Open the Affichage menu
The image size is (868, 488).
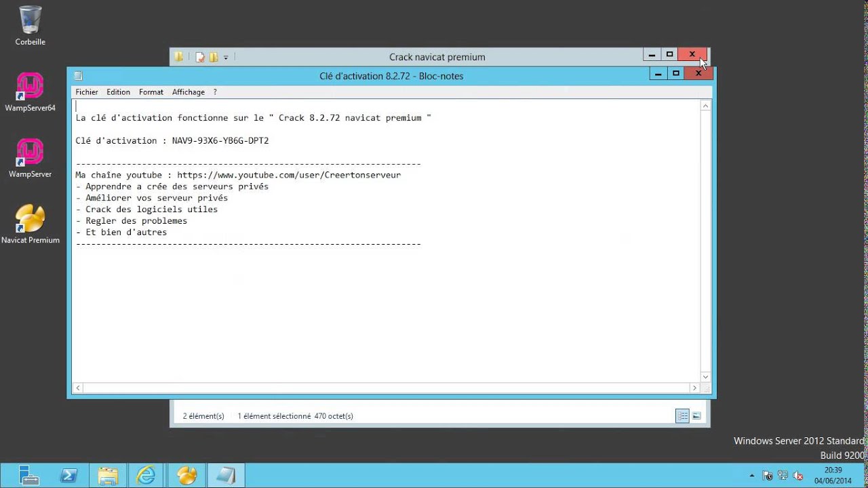pos(189,92)
